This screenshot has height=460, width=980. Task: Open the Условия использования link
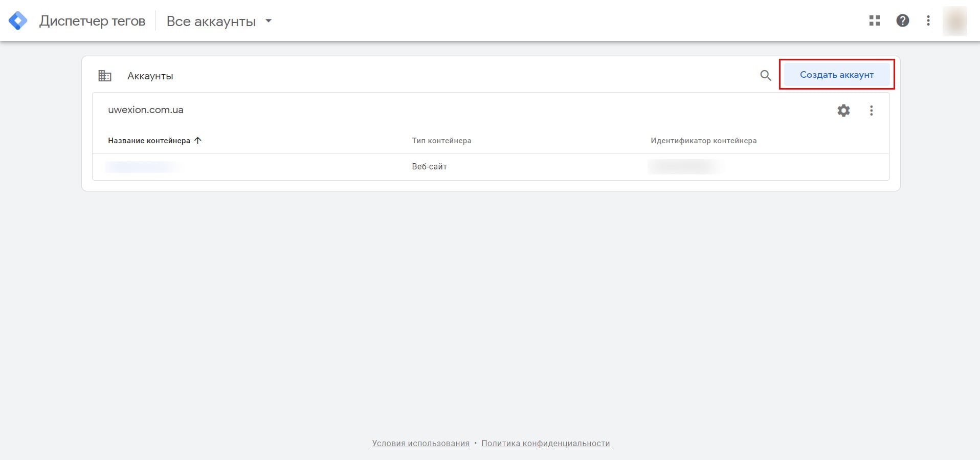point(420,443)
